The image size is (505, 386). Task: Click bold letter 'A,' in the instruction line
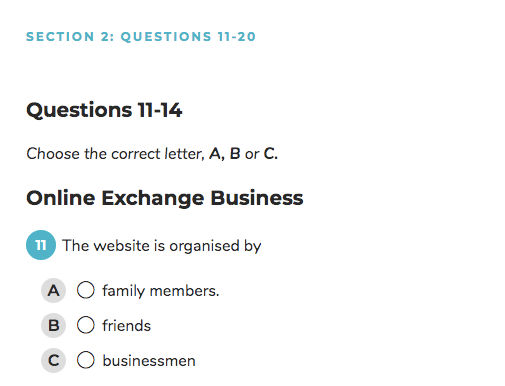coord(217,154)
